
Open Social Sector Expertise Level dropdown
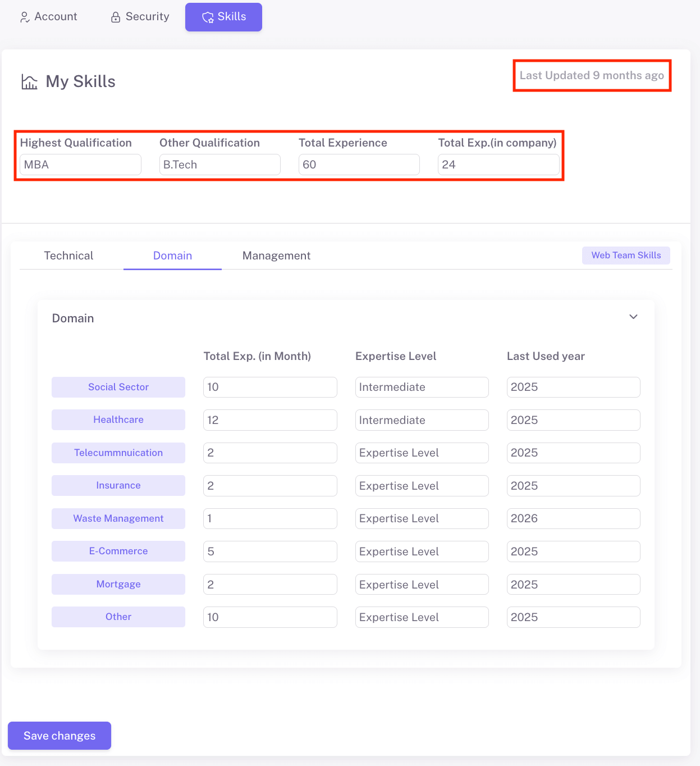pos(422,387)
